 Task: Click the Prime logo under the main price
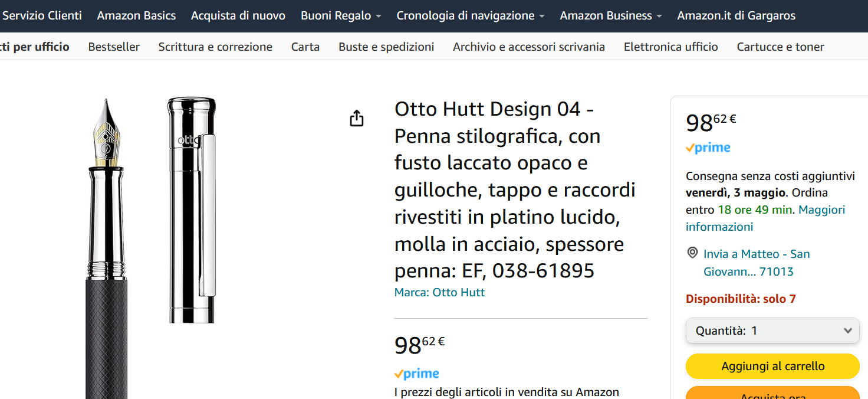tap(417, 374)
